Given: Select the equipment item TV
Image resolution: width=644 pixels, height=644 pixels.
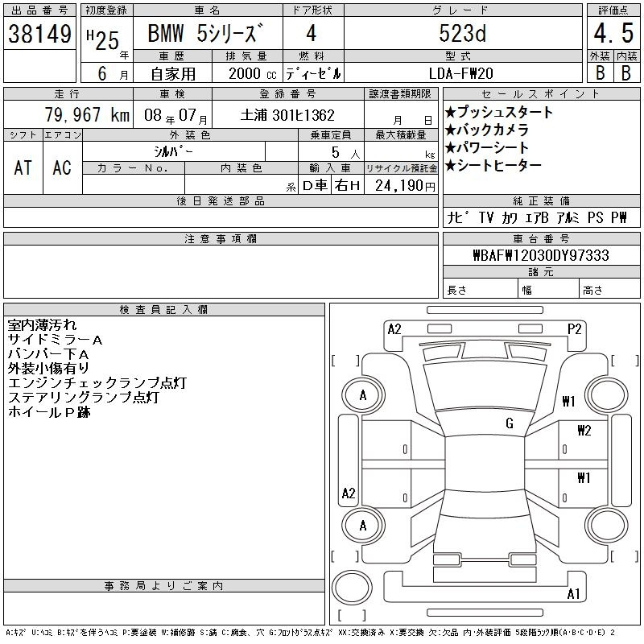Looking at the screenshot, I should (486, 217).
